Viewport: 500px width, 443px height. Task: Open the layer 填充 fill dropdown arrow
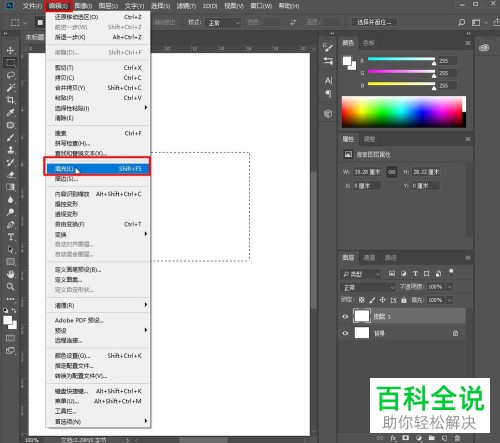tap(450, 300)
